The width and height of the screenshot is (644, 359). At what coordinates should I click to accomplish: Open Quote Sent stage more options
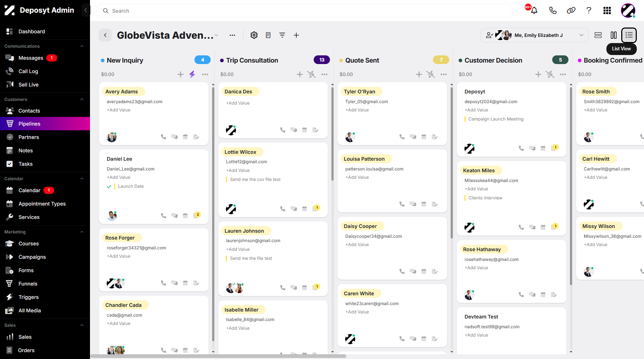pyautogui.click(x=444, y=74)
